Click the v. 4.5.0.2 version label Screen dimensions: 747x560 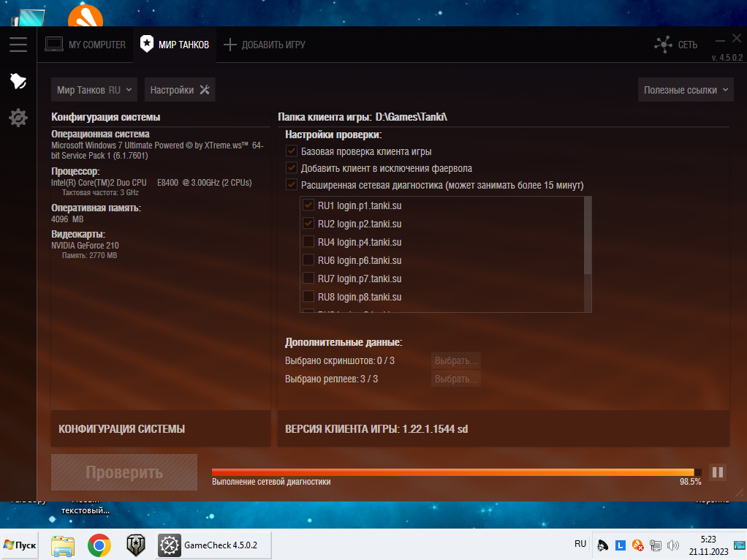[727, 58]
